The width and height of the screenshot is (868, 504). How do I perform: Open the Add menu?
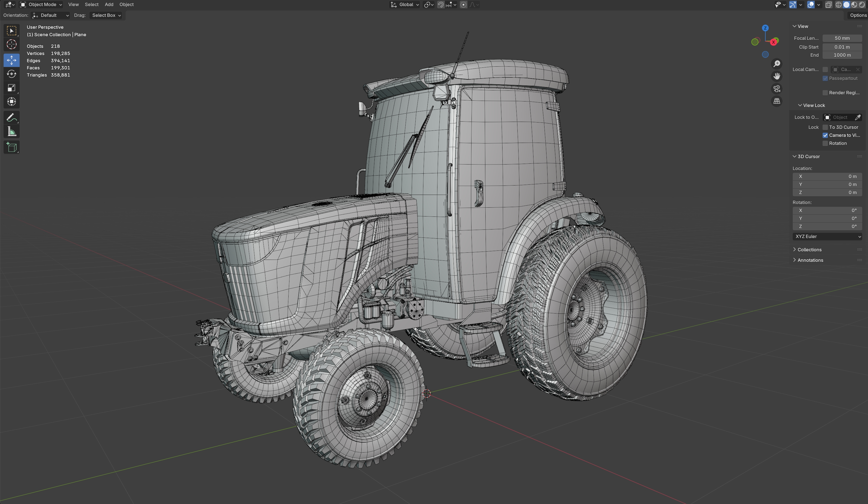109,4
